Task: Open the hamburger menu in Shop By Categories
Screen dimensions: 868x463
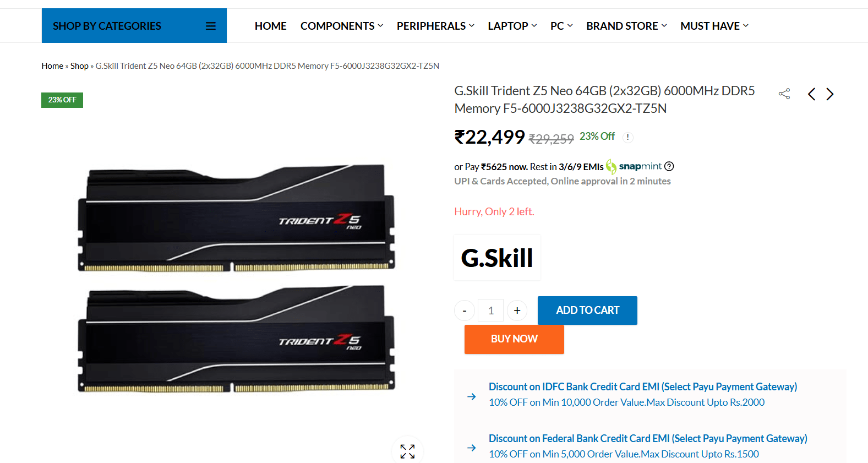Action: click(x=211, y=26)
